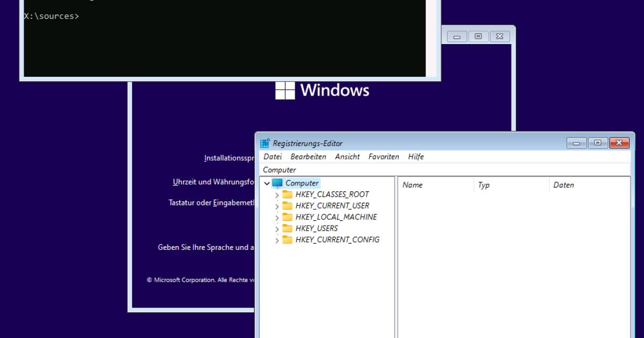Viewport: 644px width, 338px height.
Task: Click the HKEY_CURRENT_CONFIG folder icon
Action: tap(288, 240)
